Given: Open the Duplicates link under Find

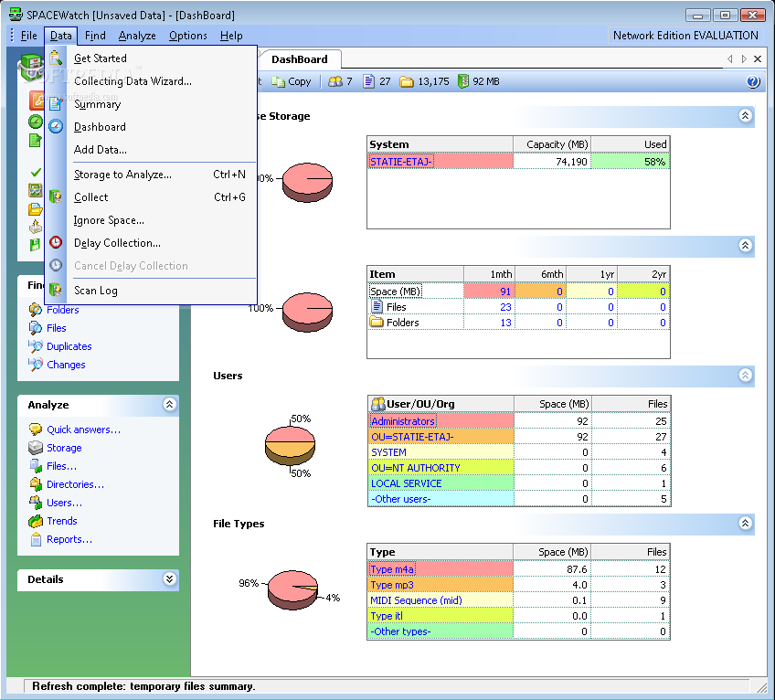Looking at the screenshot, I should pos(69,346).
